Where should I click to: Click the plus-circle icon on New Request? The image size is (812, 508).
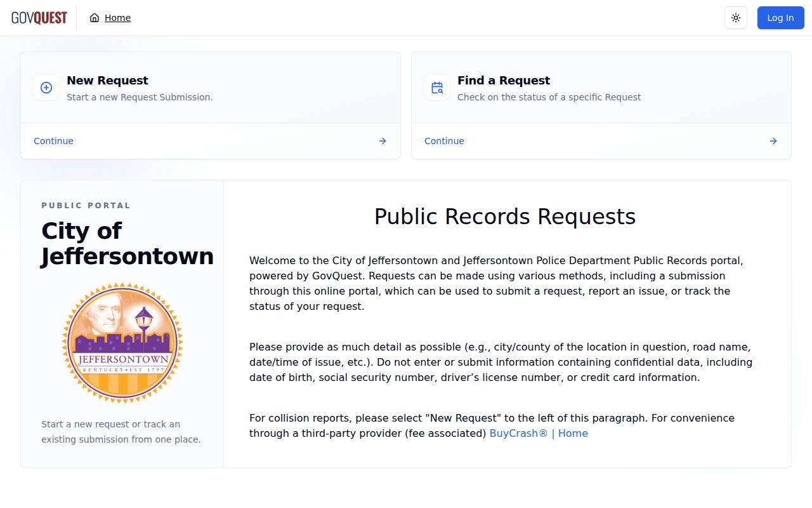[x=46, y=88]
